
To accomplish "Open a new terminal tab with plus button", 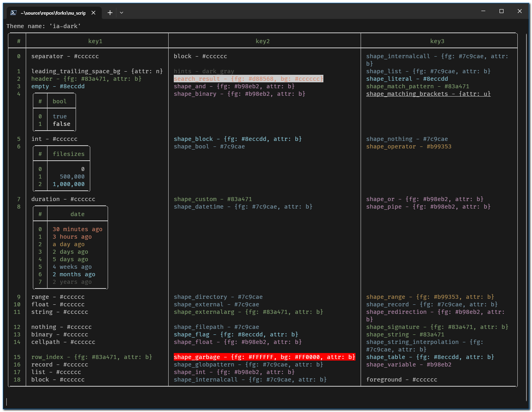I will 110,13.
